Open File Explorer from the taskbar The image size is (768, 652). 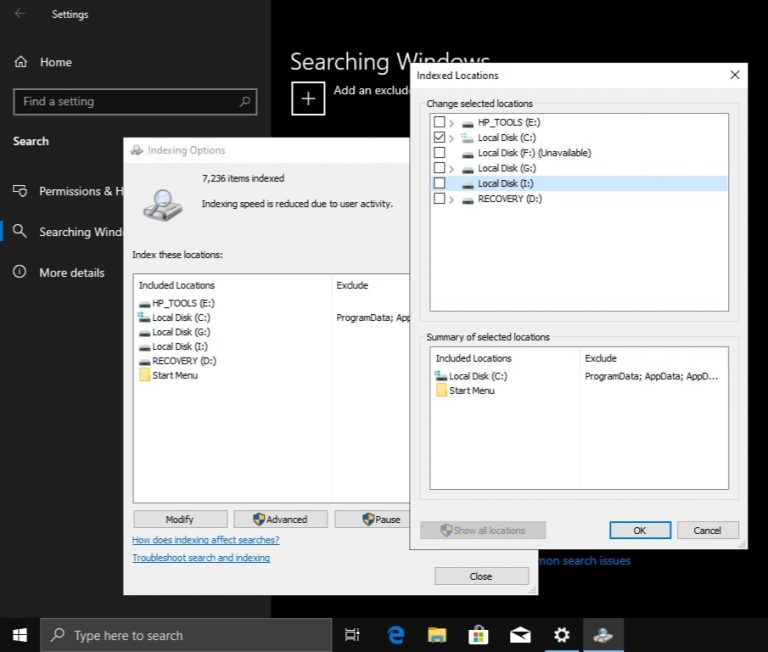[x=437, y=634]
